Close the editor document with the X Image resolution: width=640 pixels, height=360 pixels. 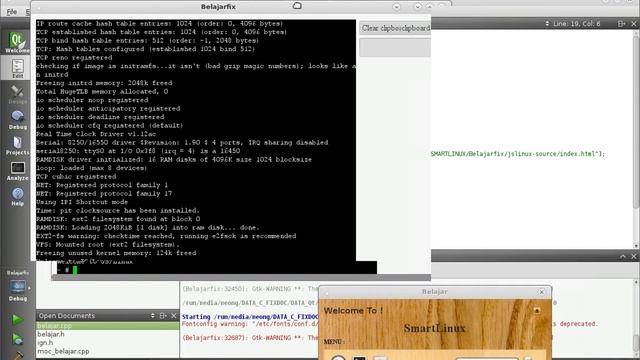click(633, 24)
